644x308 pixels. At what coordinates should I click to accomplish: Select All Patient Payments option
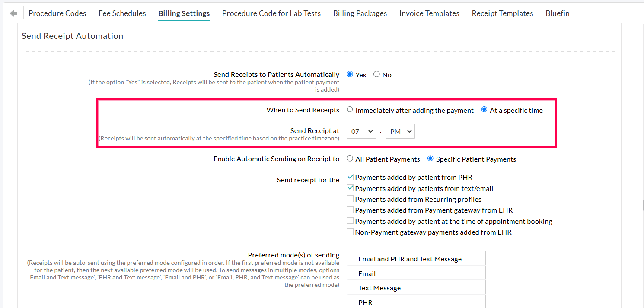click(x=350, y=158)
